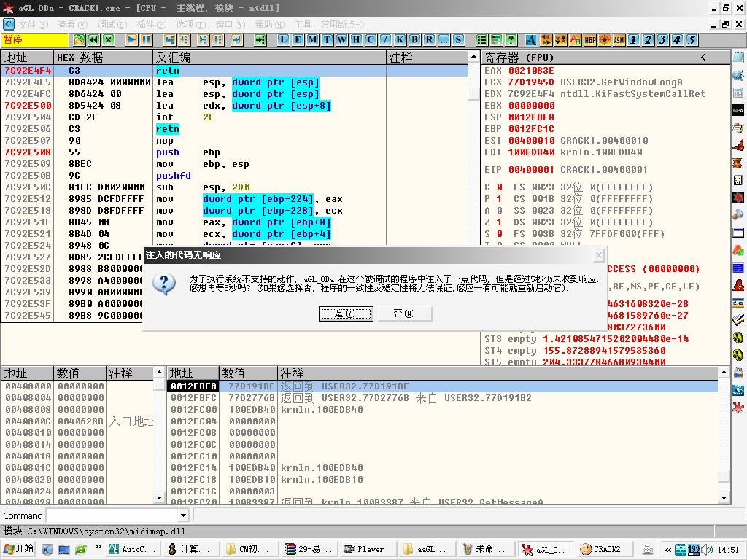The image size is (747, 560).
Task: Click into the Command input field
Action: (x=112, y=516)
